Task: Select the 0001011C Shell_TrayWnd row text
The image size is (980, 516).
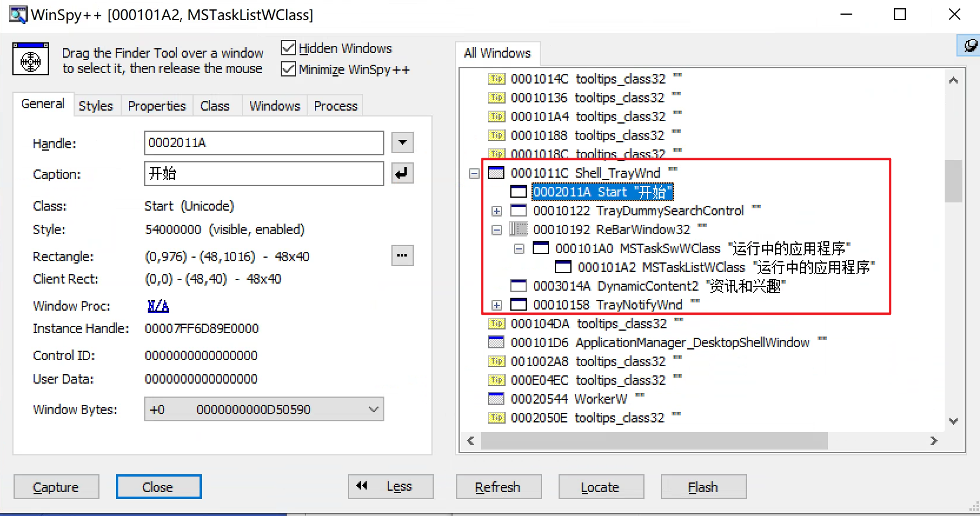Action: pyautogui.click(x=594, y=173)
